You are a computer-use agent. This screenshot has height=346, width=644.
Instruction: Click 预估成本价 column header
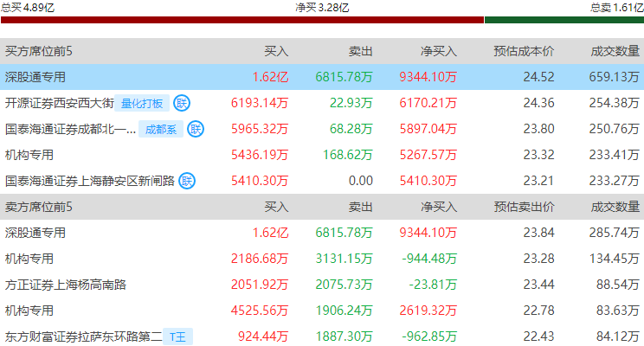tap(524, 51)
